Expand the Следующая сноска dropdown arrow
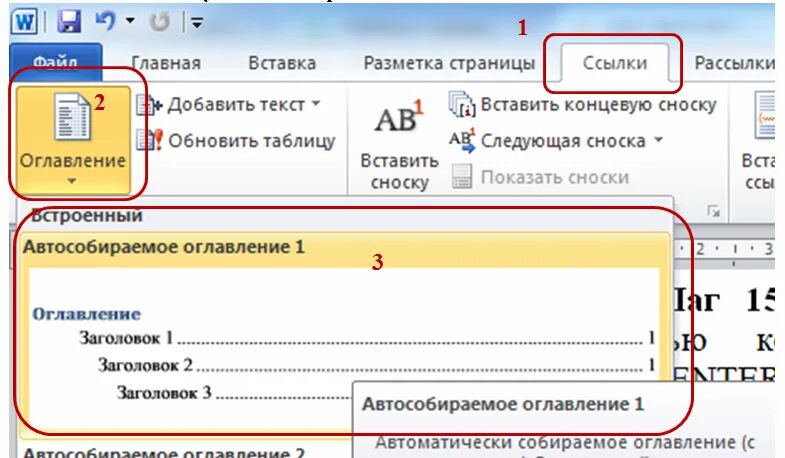The image size is (785, 458). (x=658, y=140)
